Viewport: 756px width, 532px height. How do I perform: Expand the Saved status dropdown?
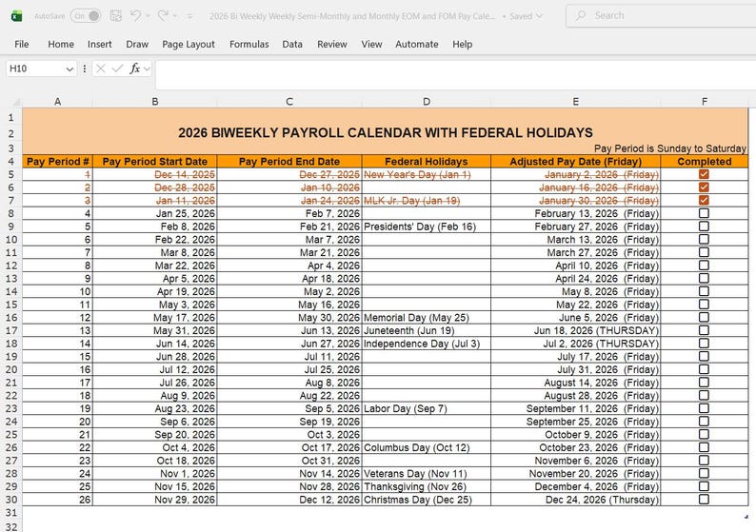(x=539, y=16)
